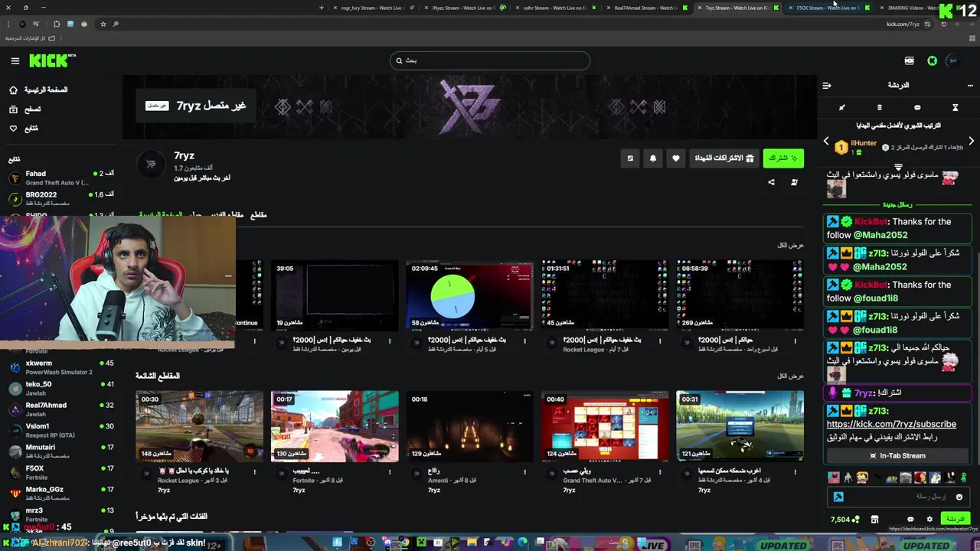Click the iiHunter top gifter name
The image size is (980, 551).
864,143
